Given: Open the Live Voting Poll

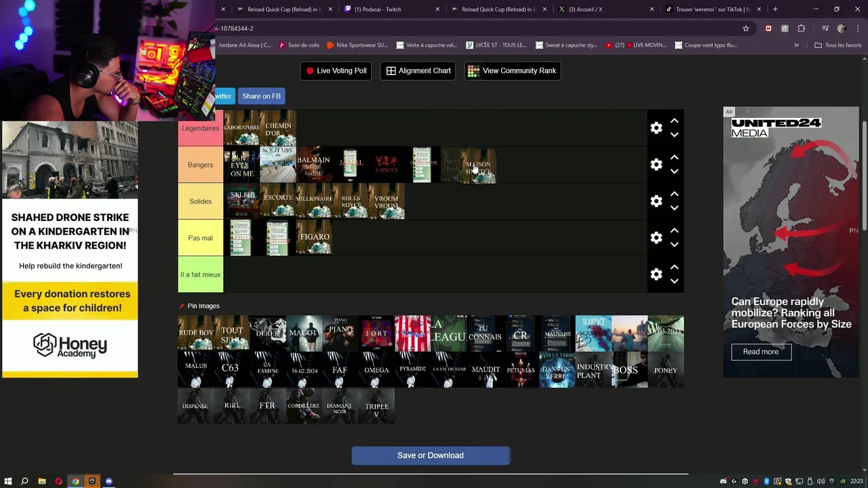Looking at the screenshot, I should (x=336, y=70).
